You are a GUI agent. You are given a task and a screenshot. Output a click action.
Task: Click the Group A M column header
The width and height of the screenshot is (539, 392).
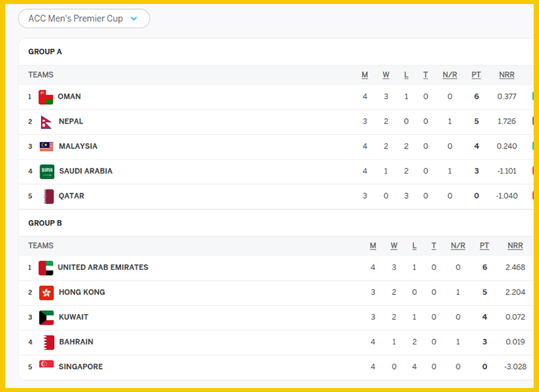[x=365, y=75]
